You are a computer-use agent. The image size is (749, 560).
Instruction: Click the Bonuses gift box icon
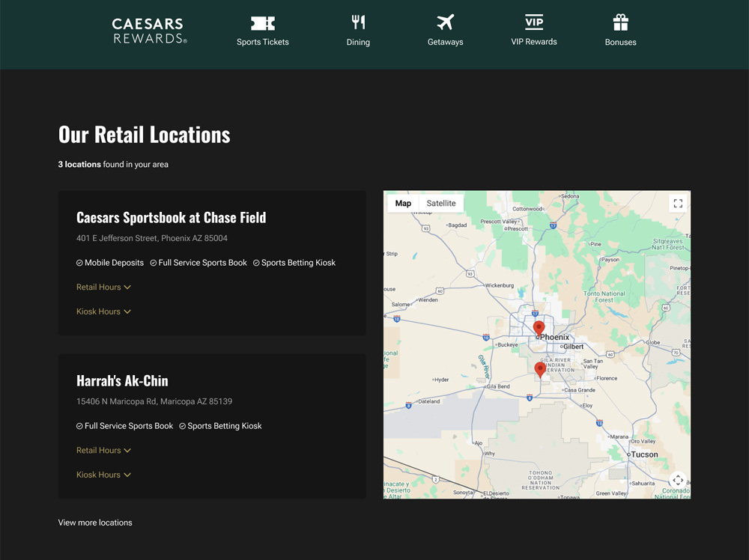point(620,22)
